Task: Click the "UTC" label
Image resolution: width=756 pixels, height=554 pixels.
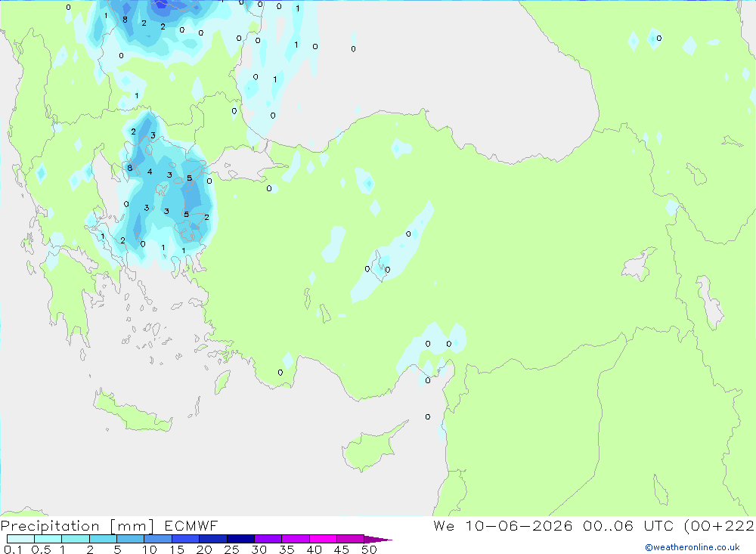Action: [x=659, y=525]
